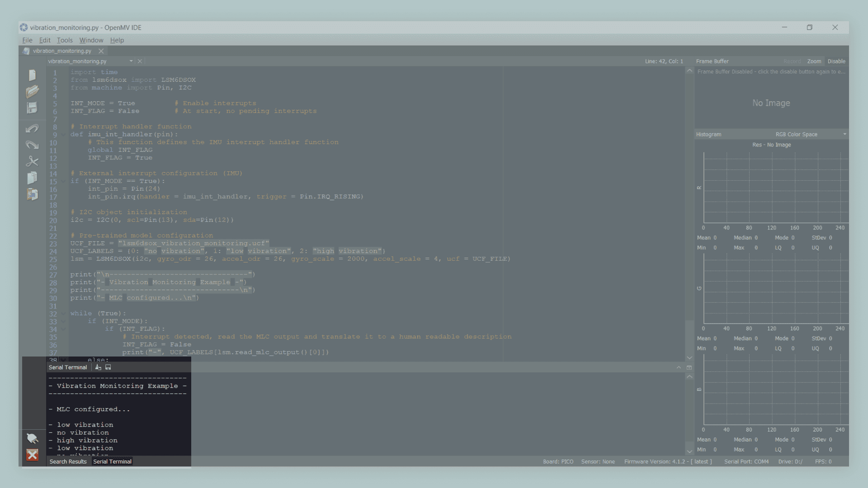The width and height of the screenshot is (868, 488).
Task: Toggle the Frame Buffer Zoom button
Action: tap(814, 61)
